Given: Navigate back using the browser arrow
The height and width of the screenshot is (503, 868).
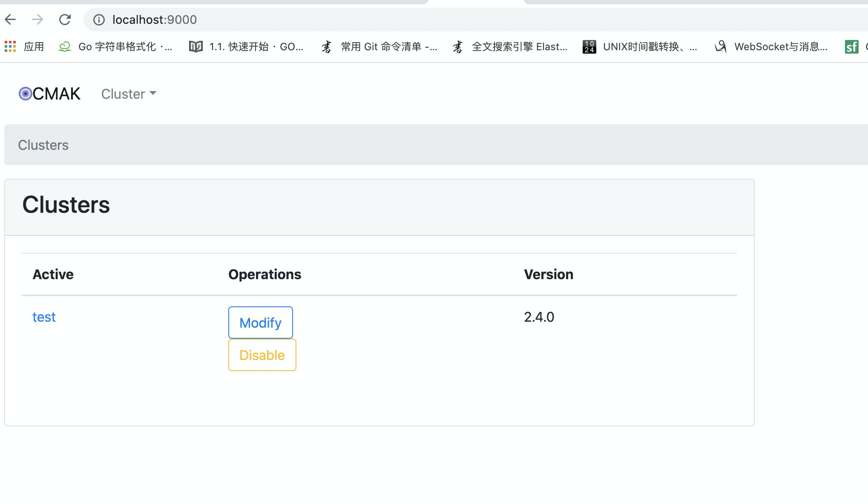Looking at the screenshot, I should tap(10, 20).
